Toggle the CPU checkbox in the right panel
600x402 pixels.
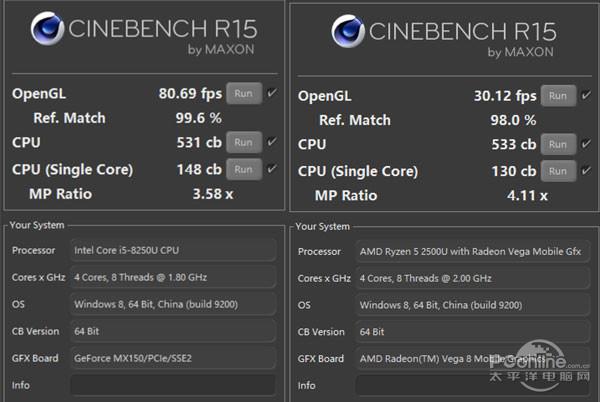[587, 145]
